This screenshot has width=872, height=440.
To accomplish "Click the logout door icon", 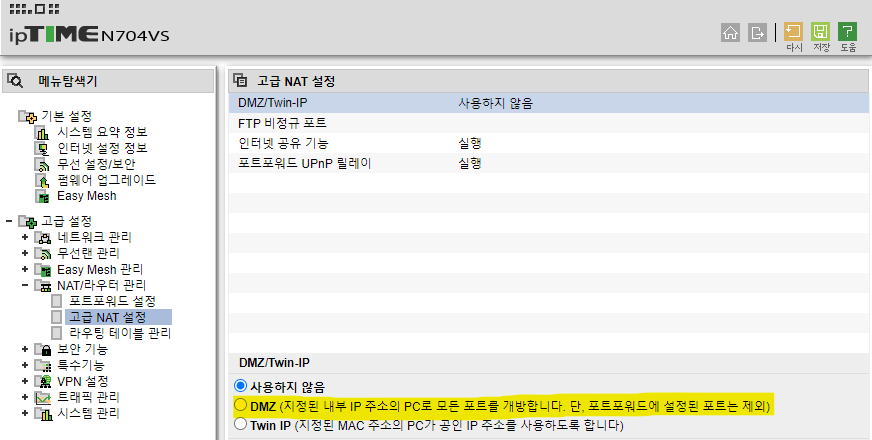I will point(759,31).
